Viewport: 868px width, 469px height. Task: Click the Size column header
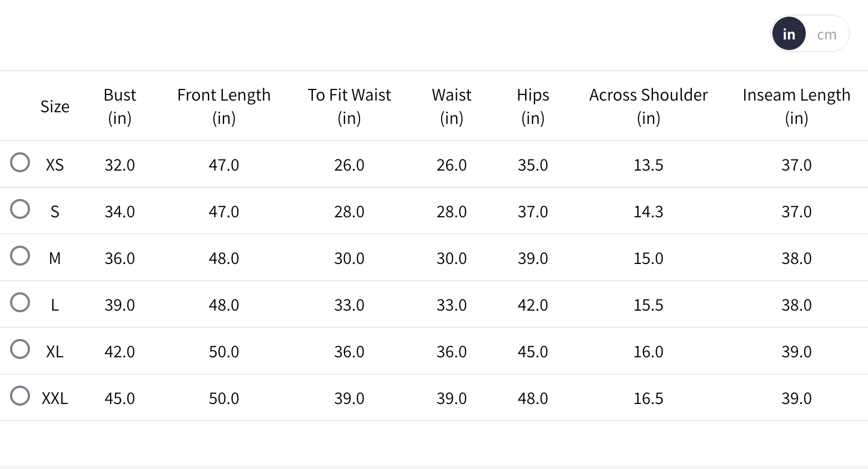click(x=55, y=106)
